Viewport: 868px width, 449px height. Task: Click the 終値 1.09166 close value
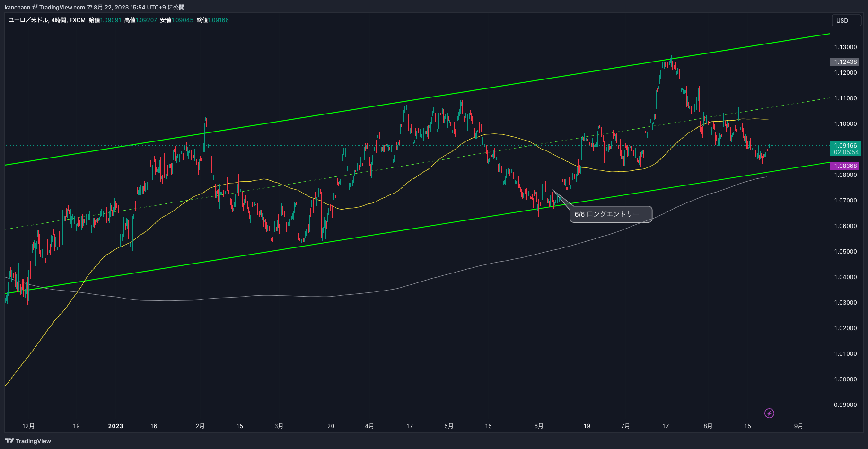coord(212,20)
